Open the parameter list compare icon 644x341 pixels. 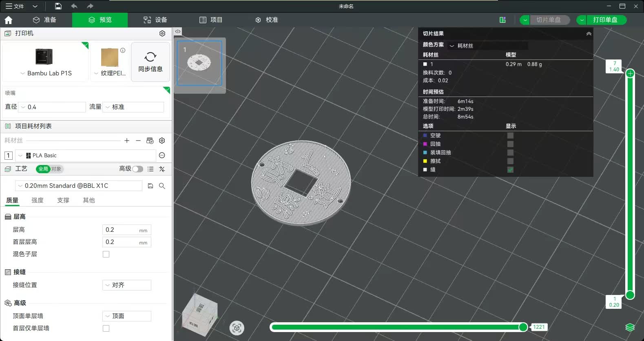[150, 169]
